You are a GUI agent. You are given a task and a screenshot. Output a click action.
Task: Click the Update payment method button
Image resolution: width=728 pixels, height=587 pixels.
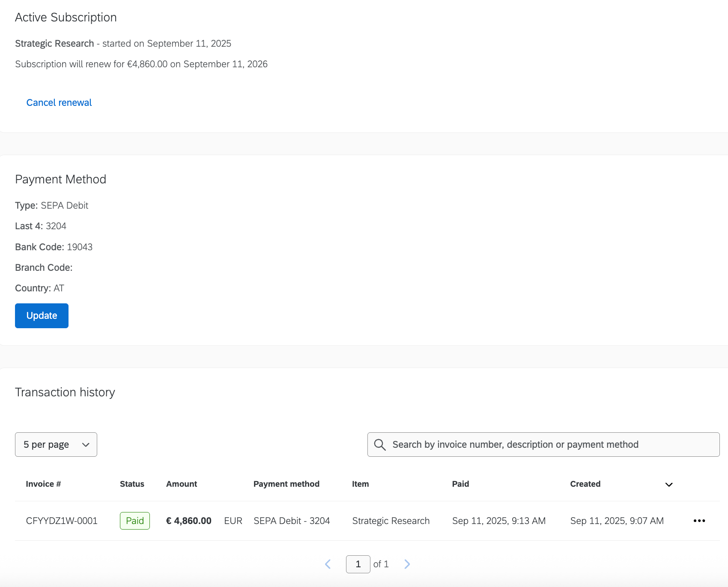coord(42,315)
